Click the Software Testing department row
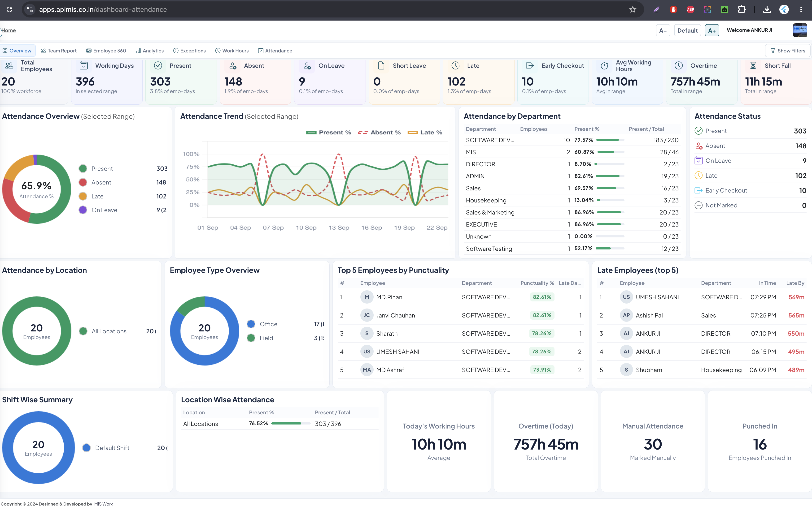Image resolution: width=812 pixels, height=506 pixels. (572, 249)
